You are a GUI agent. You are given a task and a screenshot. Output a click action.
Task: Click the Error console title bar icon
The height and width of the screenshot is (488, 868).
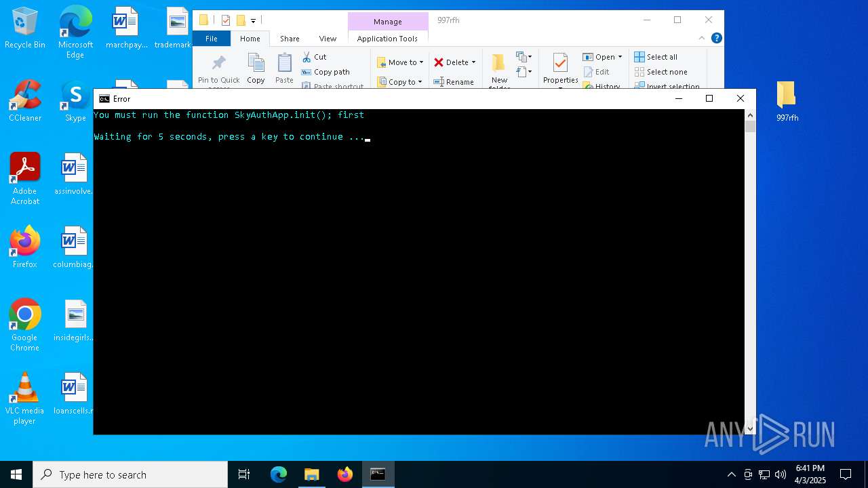click(104, 99)
